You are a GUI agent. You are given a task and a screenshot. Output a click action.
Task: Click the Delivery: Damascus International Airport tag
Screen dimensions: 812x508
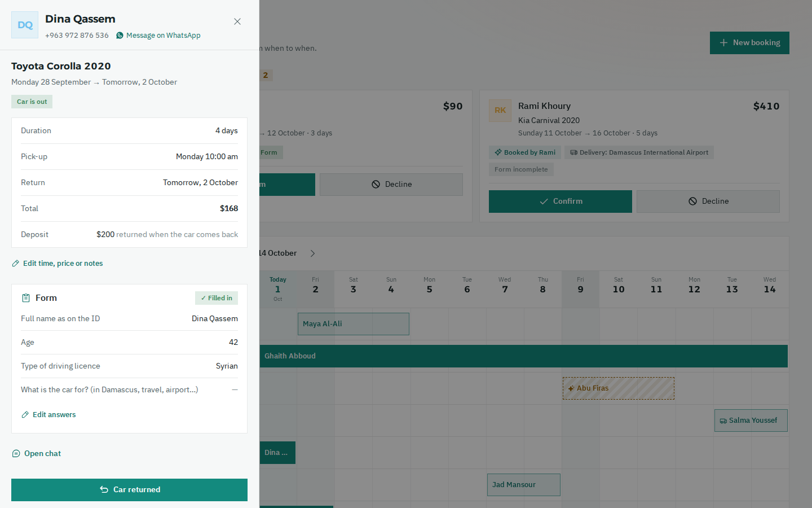pyautogui.click(x=639, y=152)
